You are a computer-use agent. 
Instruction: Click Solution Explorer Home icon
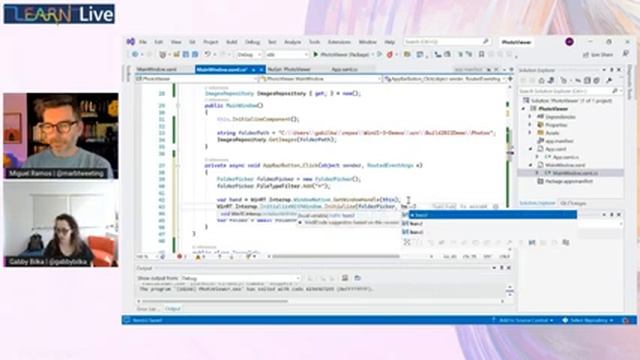click(542, 80)
